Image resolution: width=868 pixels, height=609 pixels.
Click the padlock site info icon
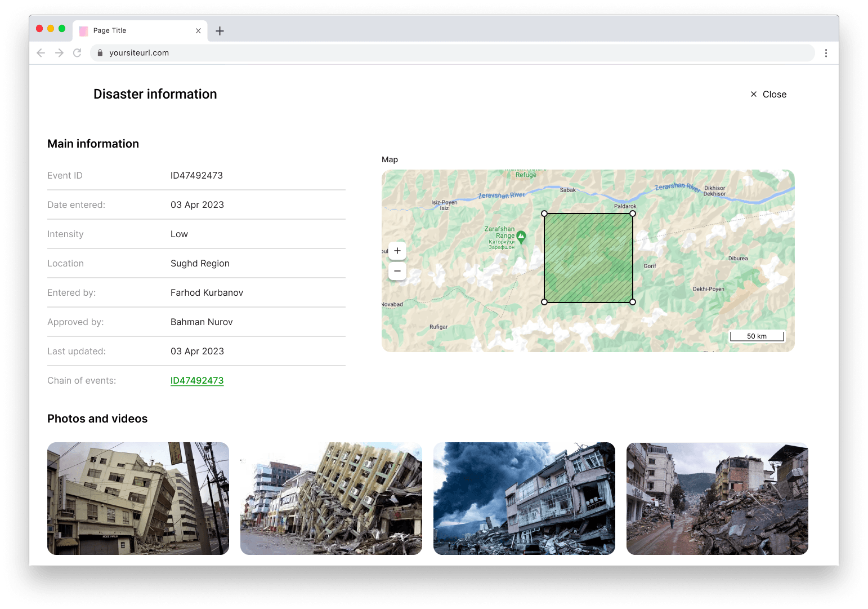point(100,53)
